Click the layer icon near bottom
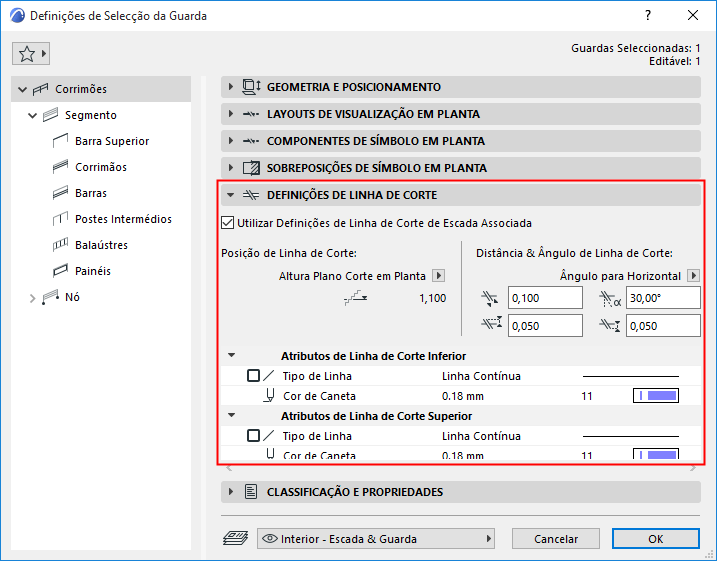The image size is (717, 561). point(235,538)
